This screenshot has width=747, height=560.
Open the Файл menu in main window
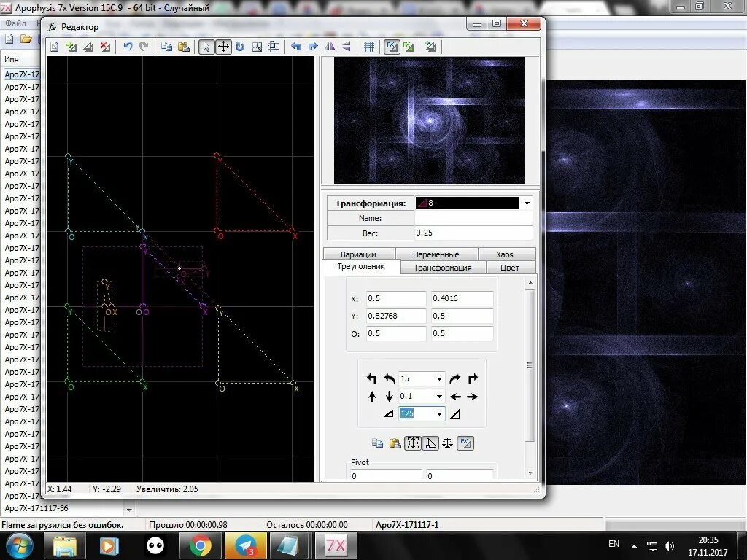click(x=16, y=23)
